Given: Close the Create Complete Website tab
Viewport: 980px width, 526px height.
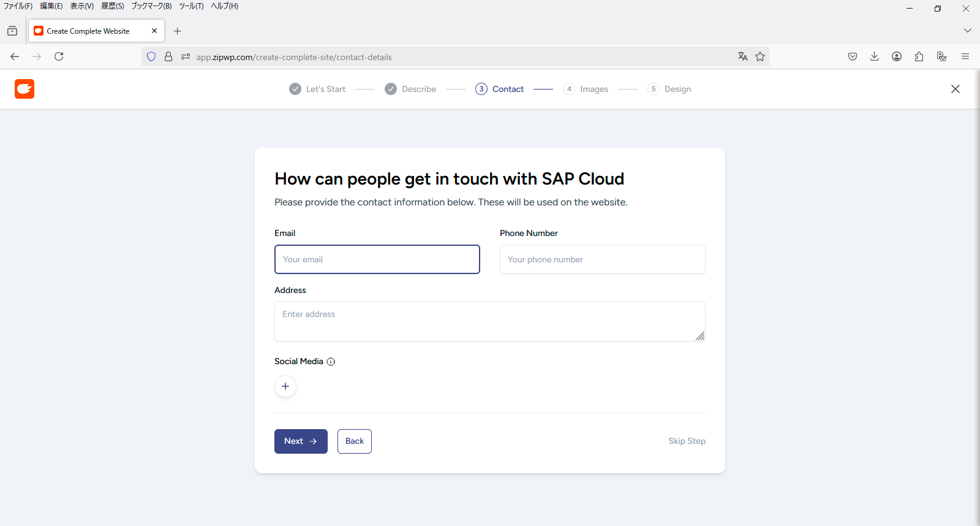Looking at the screenshot, I should point(154,31).
